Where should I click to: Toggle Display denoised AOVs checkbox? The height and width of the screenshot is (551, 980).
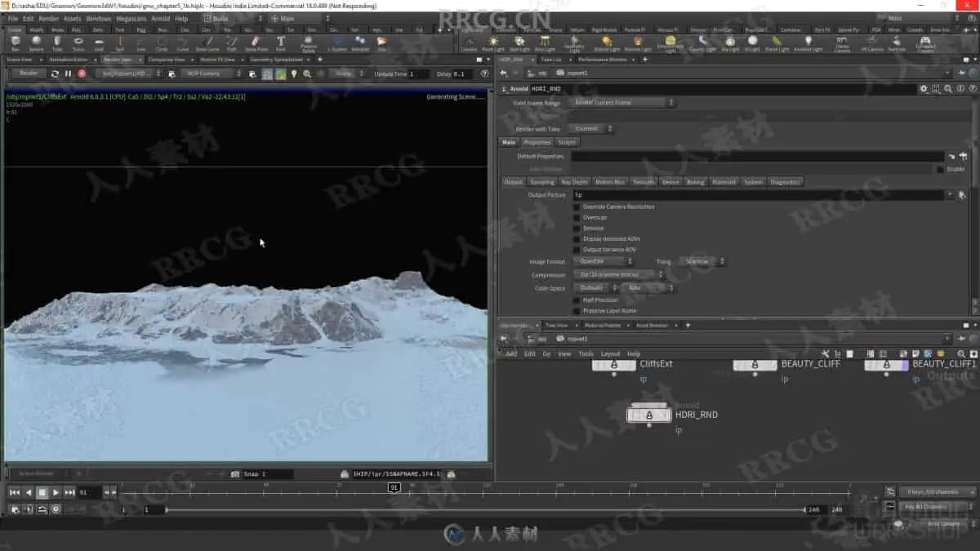(577, 238)
